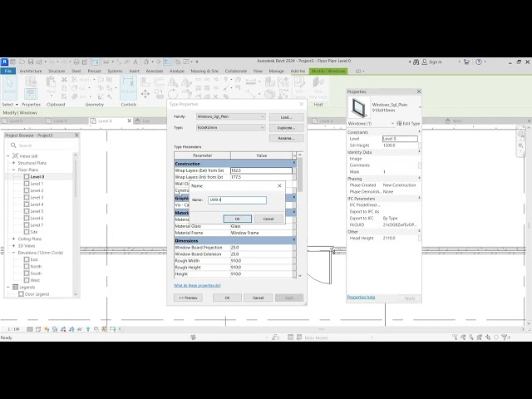This screenshot has height=399, width=532.
Task: Click the magnifier icon in Project Browser search
Action: pos(13,145)
